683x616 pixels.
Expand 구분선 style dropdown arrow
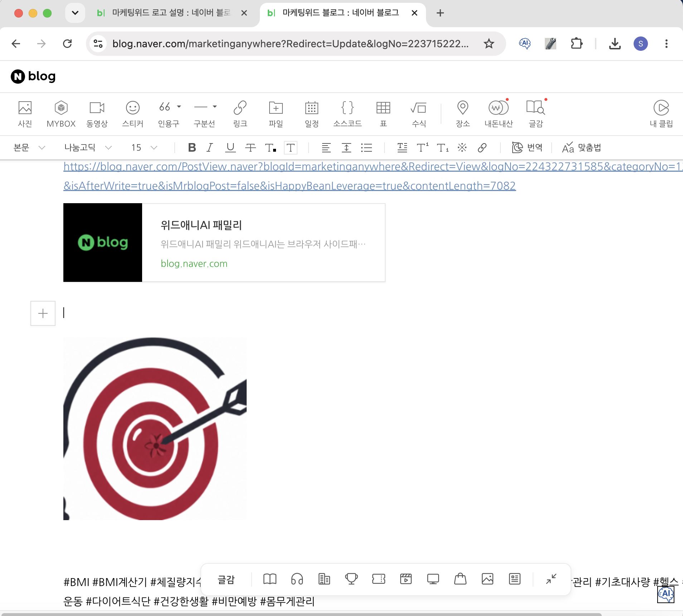click(215, 107)
